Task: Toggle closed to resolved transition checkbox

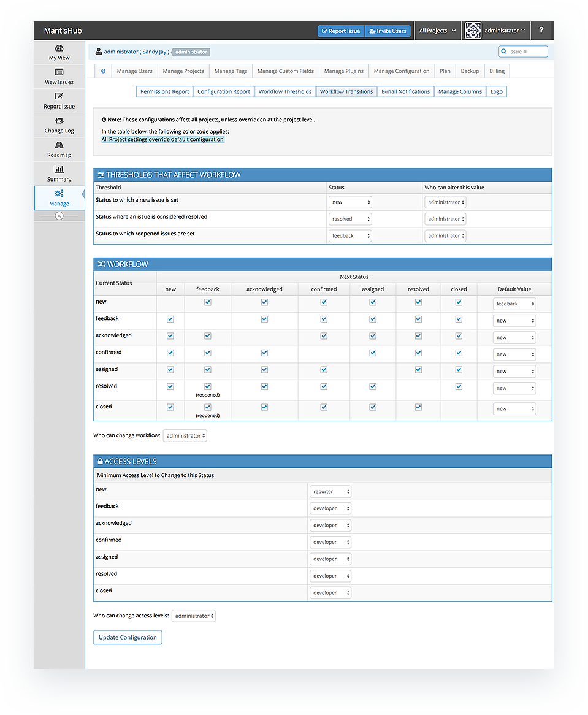Action: pos(418,407)
